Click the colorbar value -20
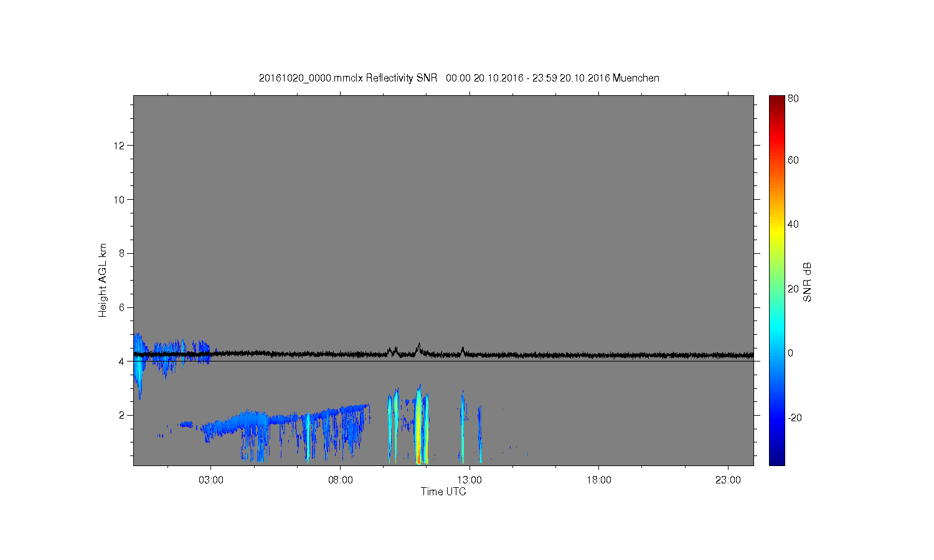This screenshot has width=934, height=560. click(x=795, y=418)
